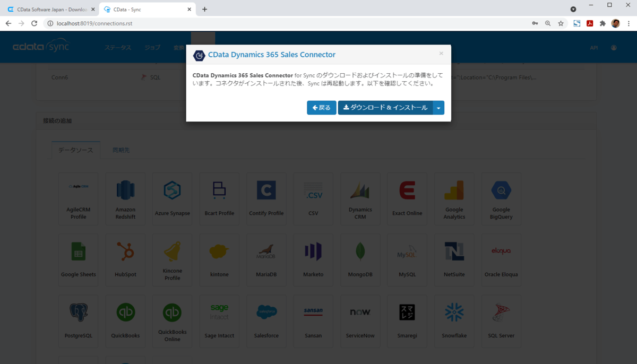Choose the Amazon Redshift connector
This screenshot has width=637, height=364.
[125, 199]
